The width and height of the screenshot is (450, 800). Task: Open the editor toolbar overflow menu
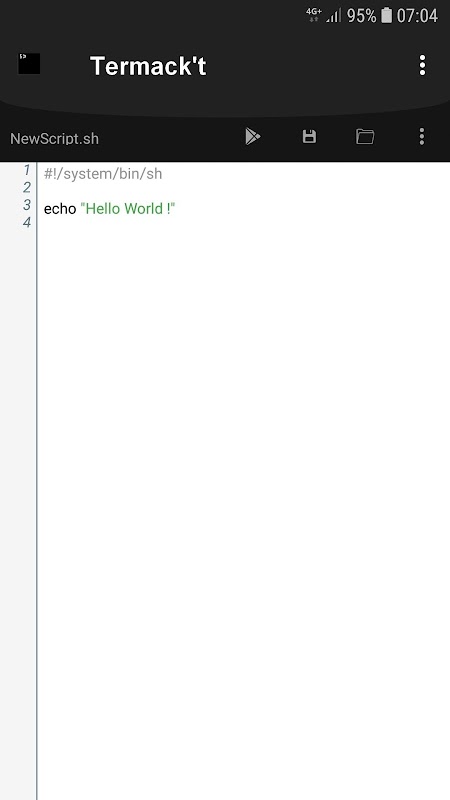point(421,137)
